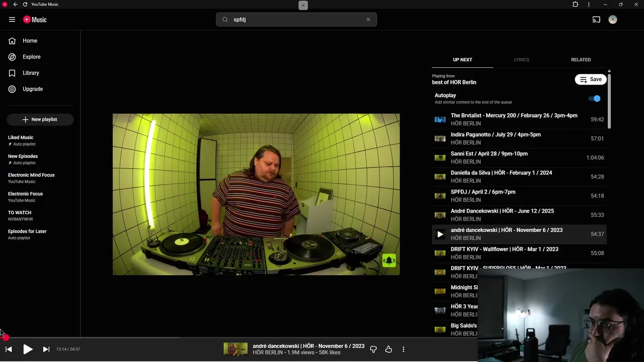Viewport: 644px width, 362px height.
Task: Play André Dancekowski June 12 2025 set
Action: (x=519, y=215)
